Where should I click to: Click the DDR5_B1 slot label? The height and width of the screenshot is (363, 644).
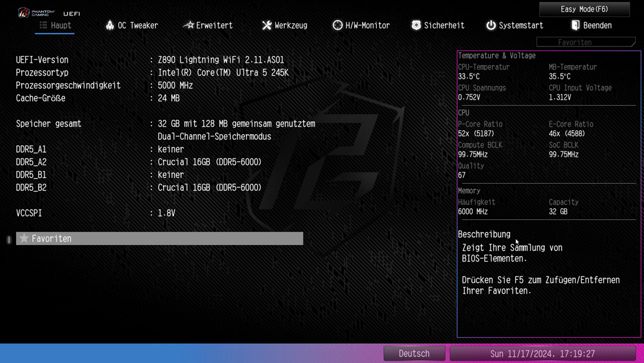(x=31, y=175)
